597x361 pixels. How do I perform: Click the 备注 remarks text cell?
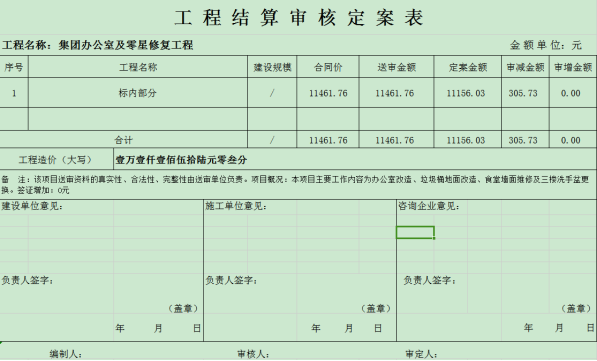pos(298,184)
